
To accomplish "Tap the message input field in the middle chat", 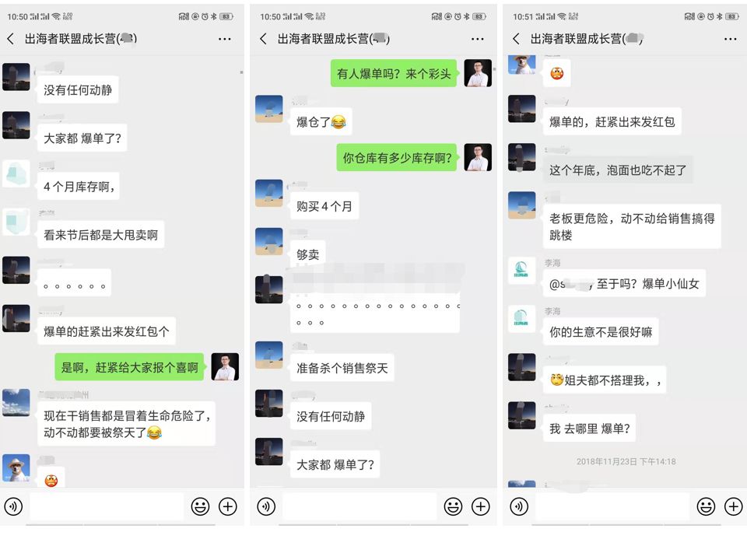I will click(x=359, y=506).
